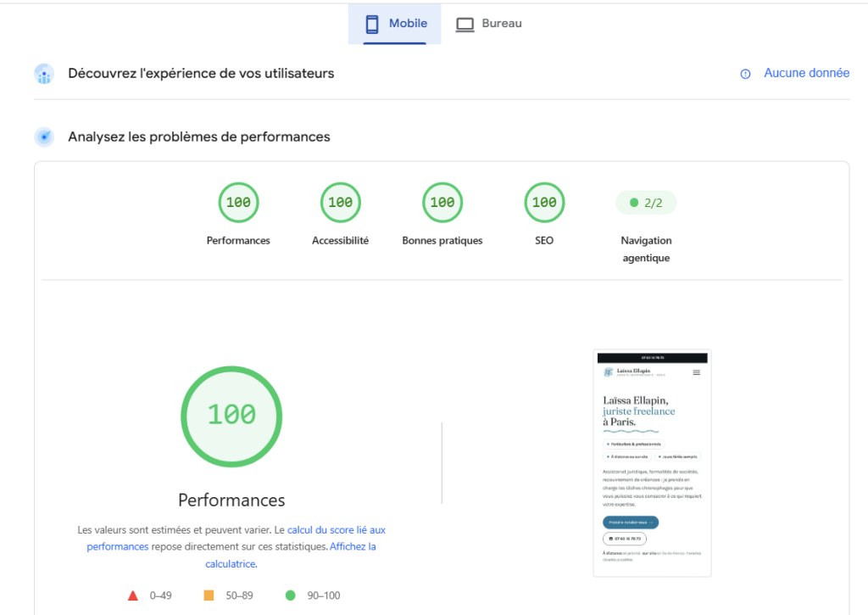The image size is (868, 615).
Task: Select the Bonnes pratiques 100 score gauge
Action: pos(442,203)
